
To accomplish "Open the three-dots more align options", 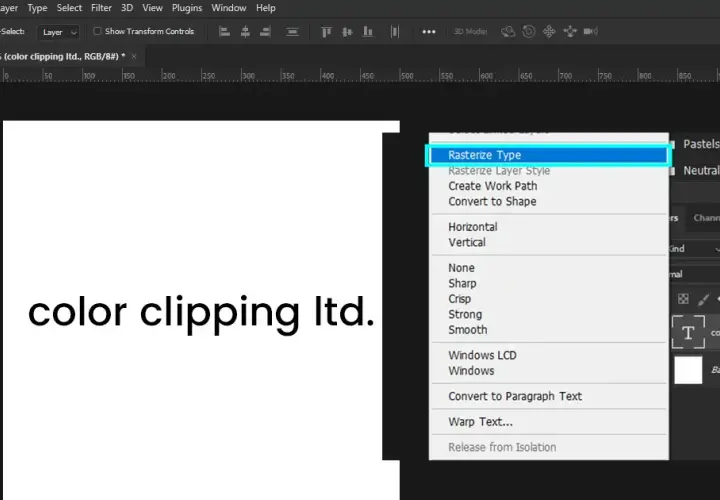I will click(428, 32).
